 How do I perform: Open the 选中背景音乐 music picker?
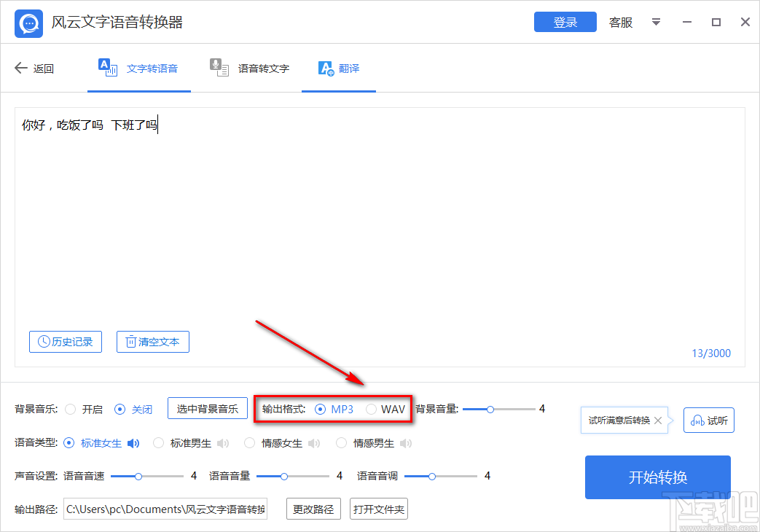pos(208,409)
